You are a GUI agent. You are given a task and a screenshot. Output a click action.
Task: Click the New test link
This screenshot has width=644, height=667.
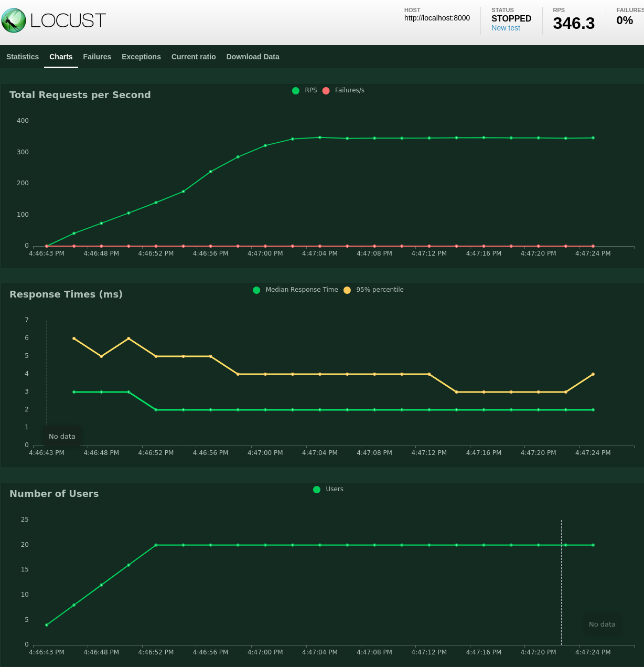[506, 28]
